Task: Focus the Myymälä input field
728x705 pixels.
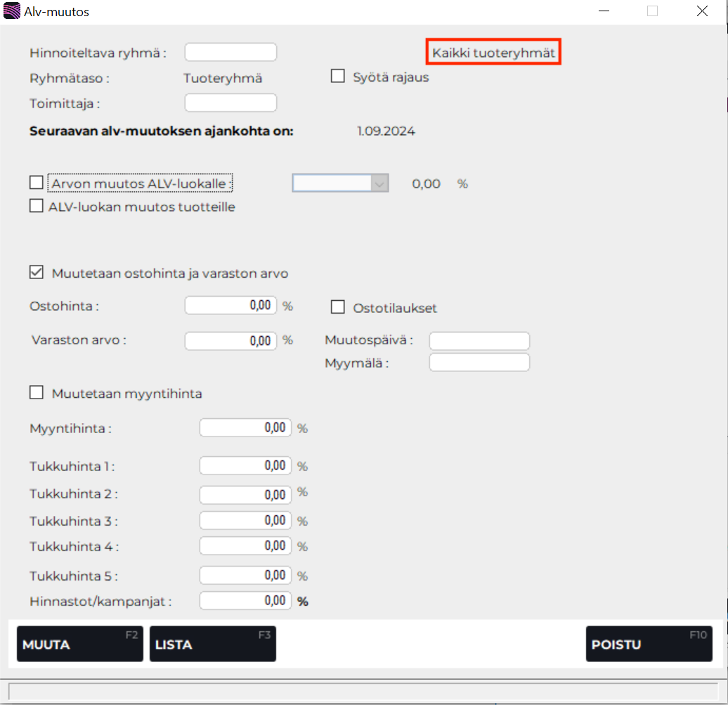Action: 479,363
